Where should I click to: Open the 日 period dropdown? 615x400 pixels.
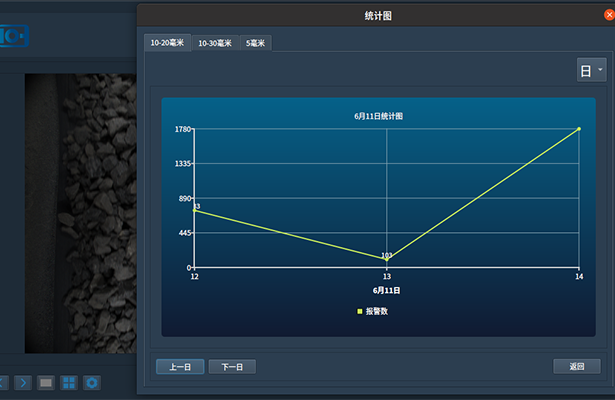591,70
